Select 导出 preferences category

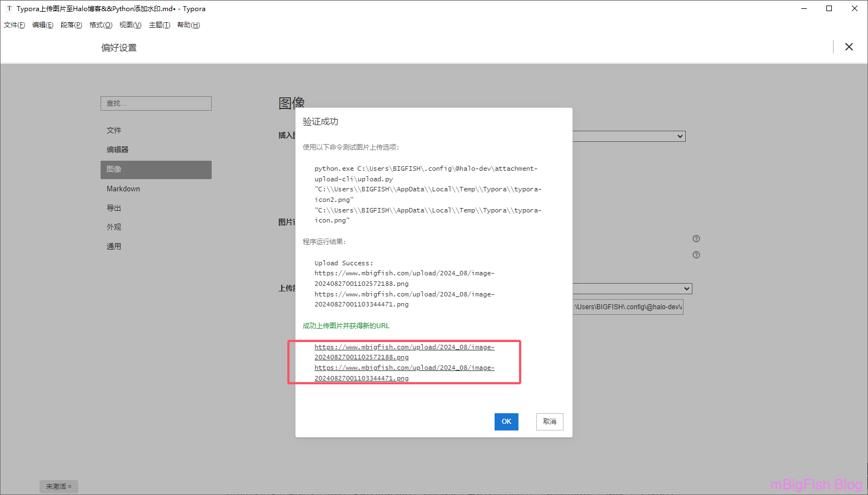coord(156,208)
